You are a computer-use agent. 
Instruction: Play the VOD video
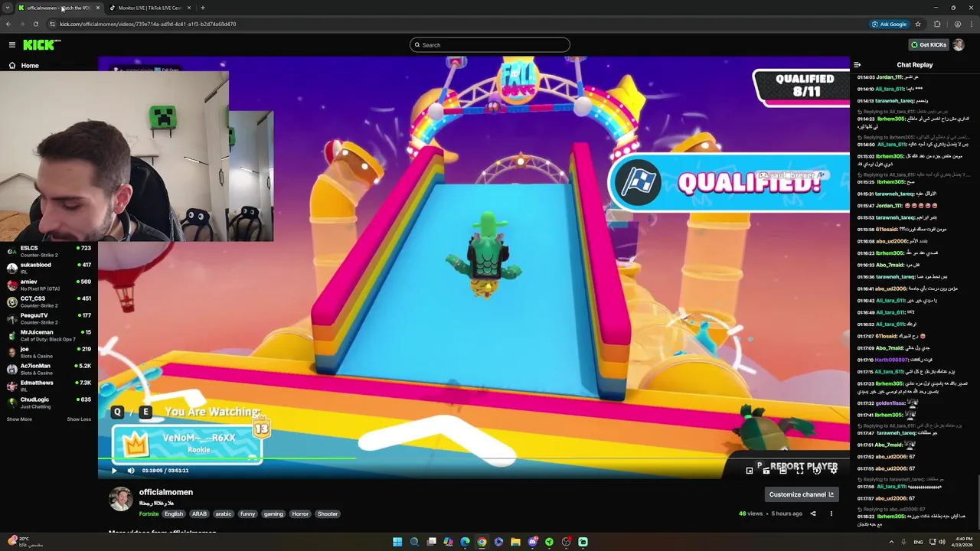[x=114, y=471]
